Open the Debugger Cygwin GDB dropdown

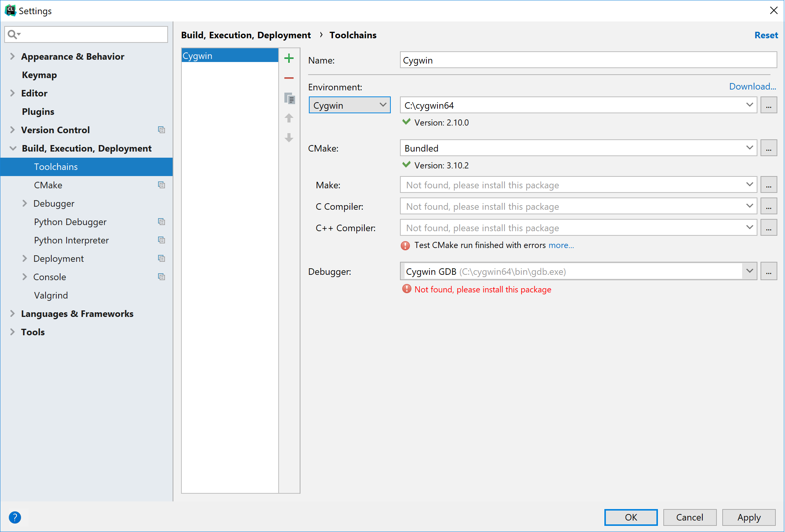tap(749, 271)
